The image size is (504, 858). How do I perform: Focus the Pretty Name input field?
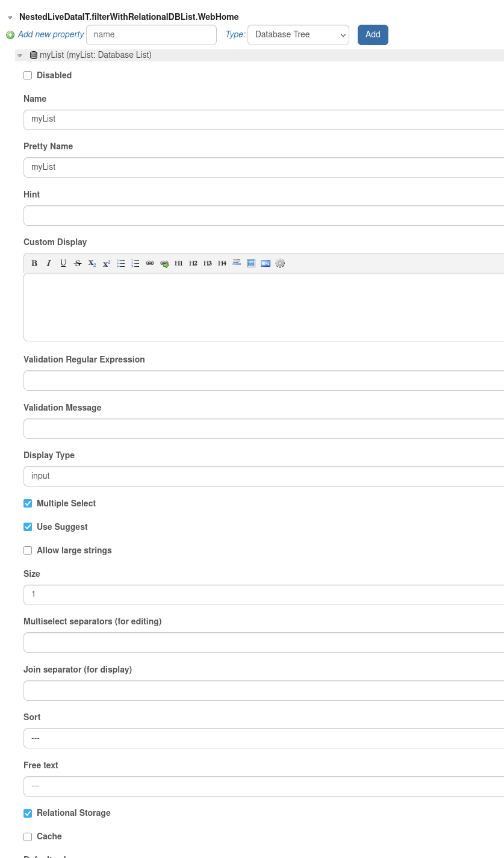click(x=264, y=167)
